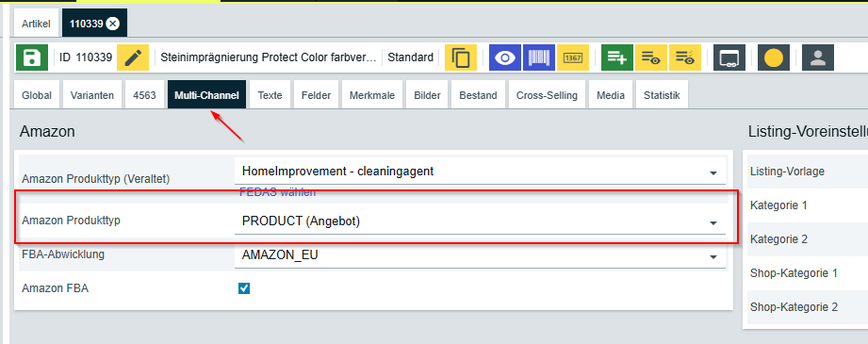The image size is (868, 344).
Task: Click the green save disk icon
Action: click(x=32, y=57)
